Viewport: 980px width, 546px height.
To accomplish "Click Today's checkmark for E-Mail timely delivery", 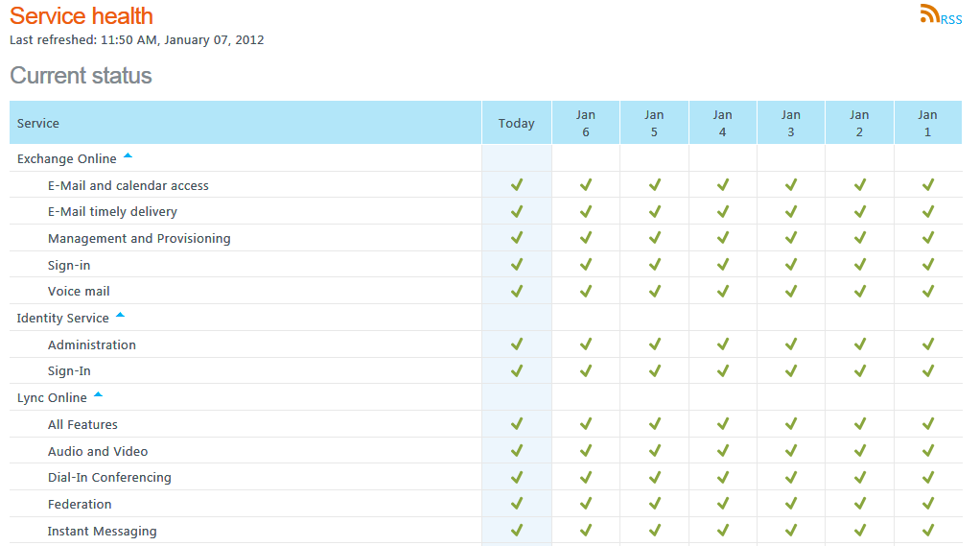I will coord(517,211).
